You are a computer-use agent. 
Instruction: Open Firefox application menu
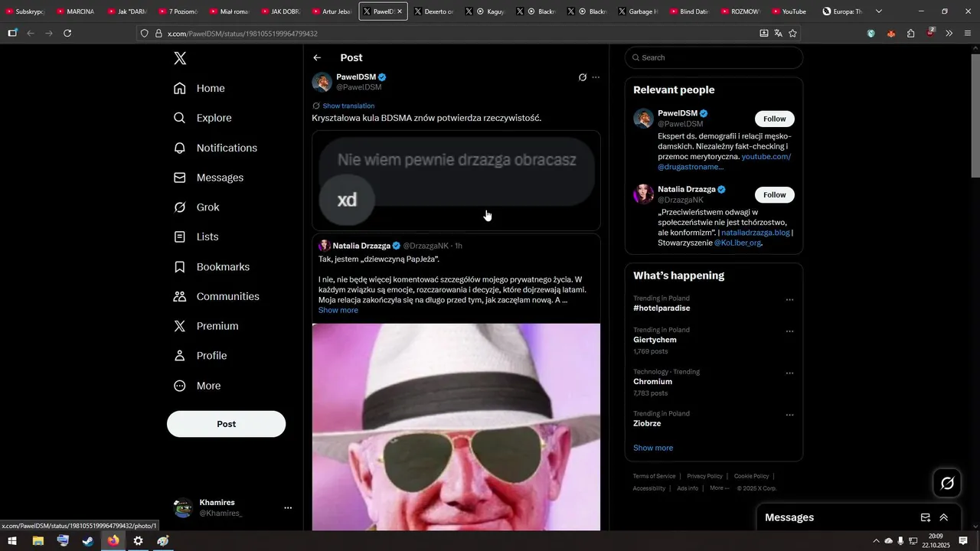point(969,34)
